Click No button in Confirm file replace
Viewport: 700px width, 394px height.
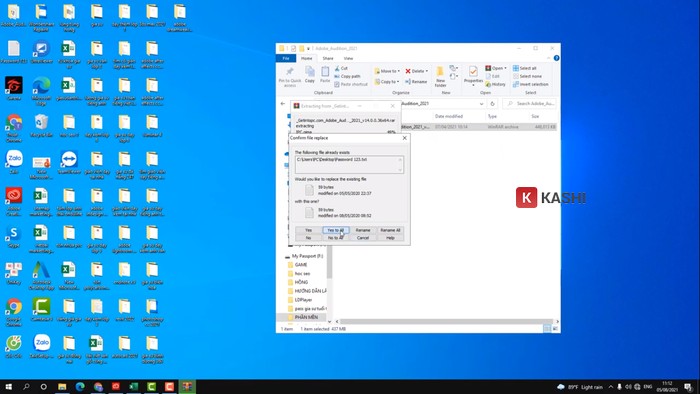coord(308,238)
